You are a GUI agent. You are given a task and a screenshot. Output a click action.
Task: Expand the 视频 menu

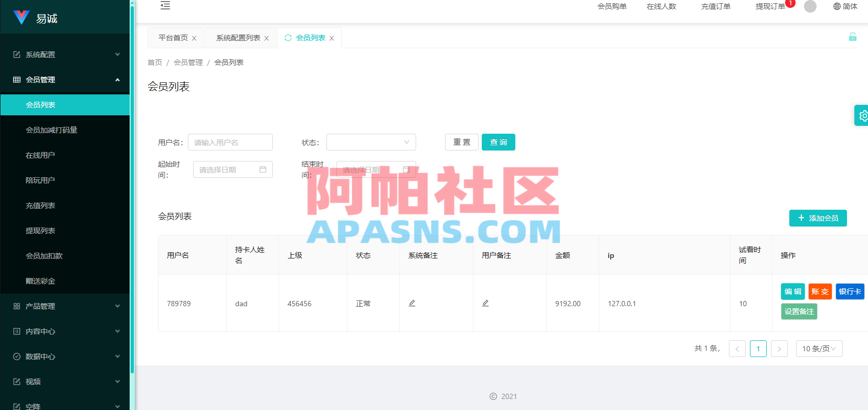[x=65, y=382]
